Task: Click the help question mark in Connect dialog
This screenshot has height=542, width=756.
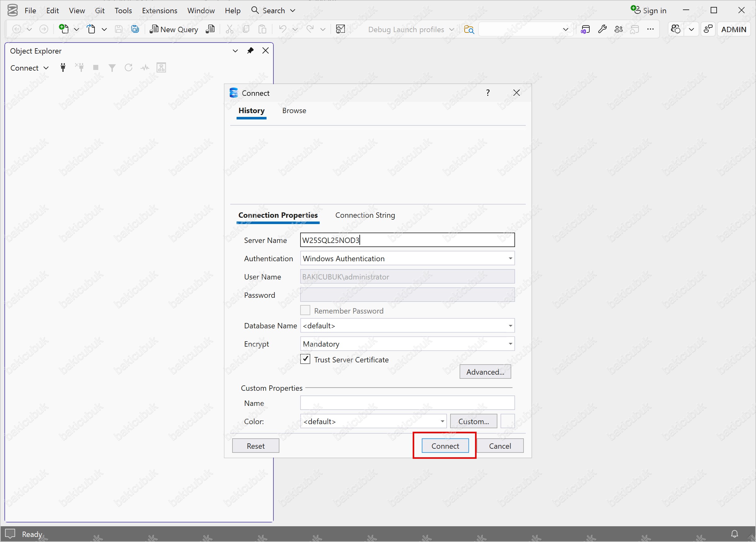Action: (488, 93)
